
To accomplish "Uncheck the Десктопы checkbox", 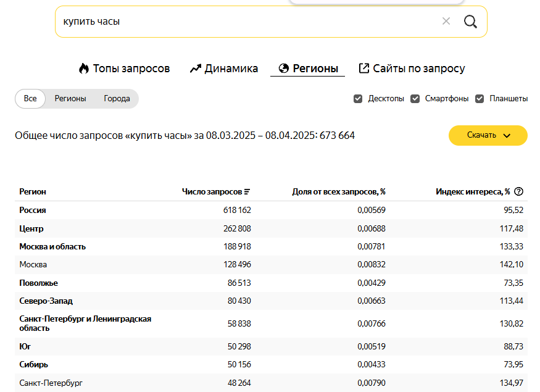I will [358, 99].
